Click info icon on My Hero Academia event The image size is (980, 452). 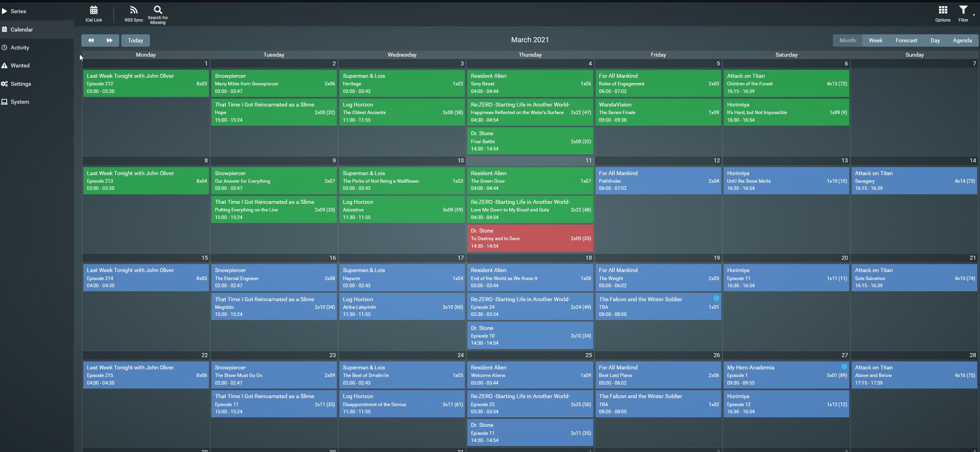pyautogui.click(x=844, y=367)
